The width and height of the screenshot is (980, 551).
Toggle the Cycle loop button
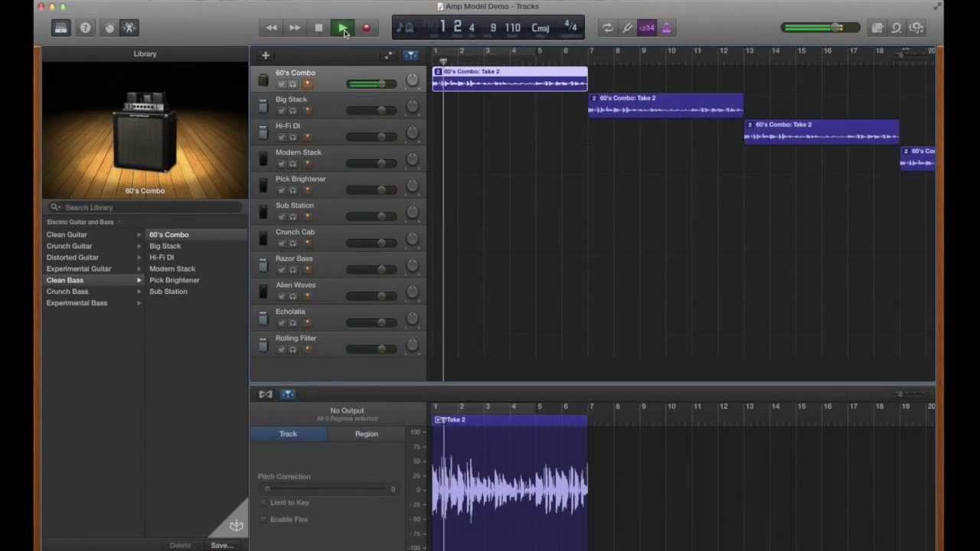pos(607,28)
